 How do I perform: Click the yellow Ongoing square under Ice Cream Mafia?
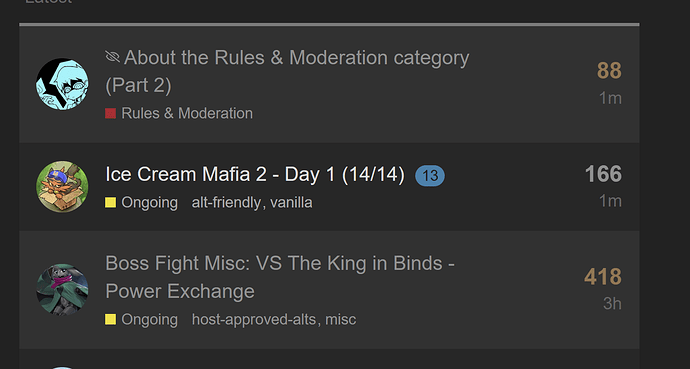point(110,203)
